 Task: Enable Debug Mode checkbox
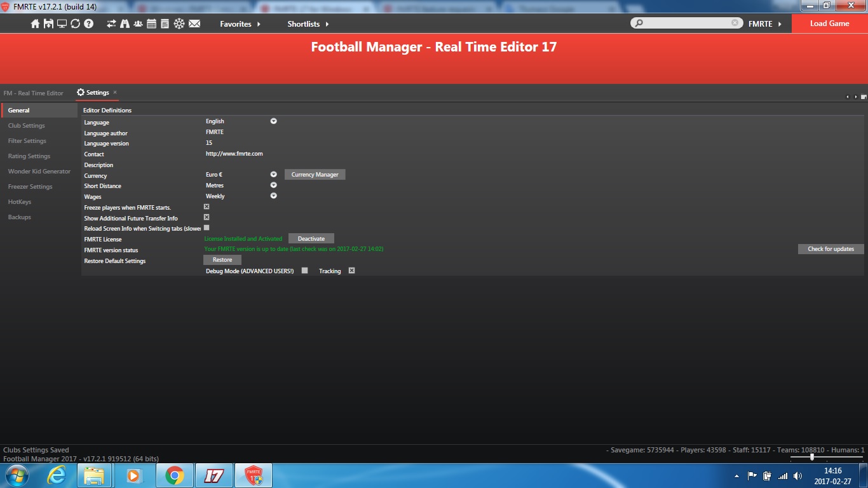305,271
